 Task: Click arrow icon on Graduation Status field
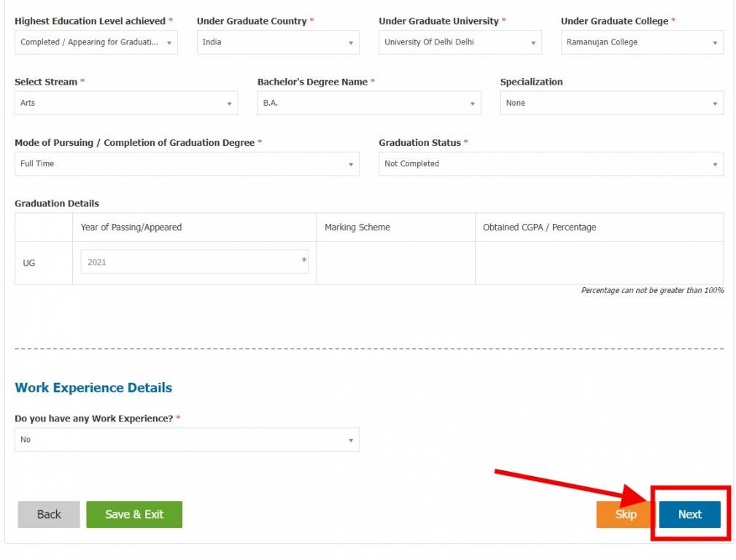pos(715,165)
